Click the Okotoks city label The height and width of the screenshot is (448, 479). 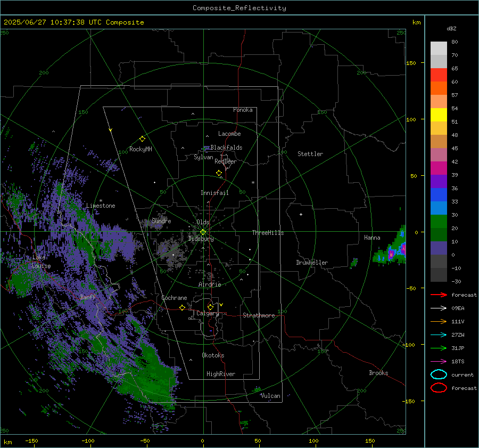213,355
